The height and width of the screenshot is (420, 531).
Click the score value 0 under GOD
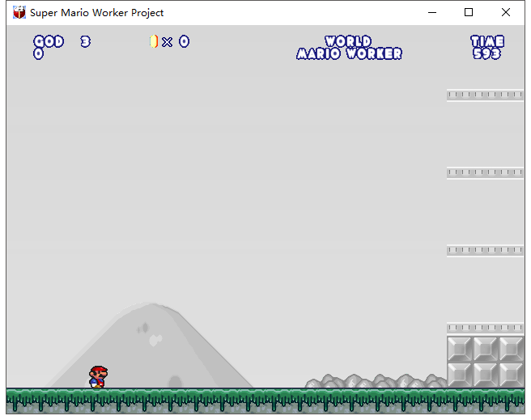(38, 53)
